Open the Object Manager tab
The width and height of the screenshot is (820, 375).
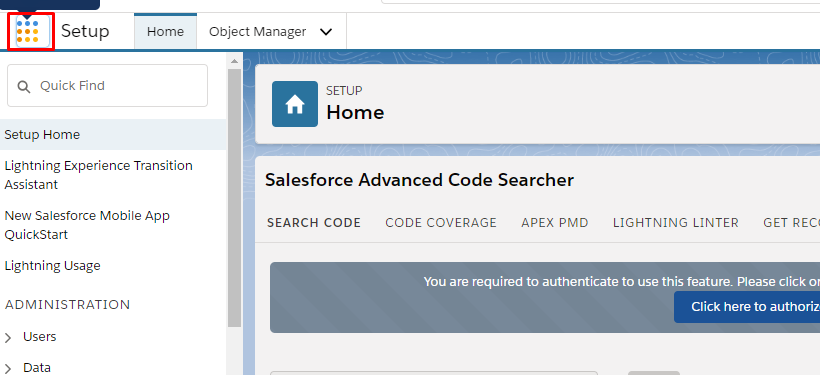coord(257,32)
